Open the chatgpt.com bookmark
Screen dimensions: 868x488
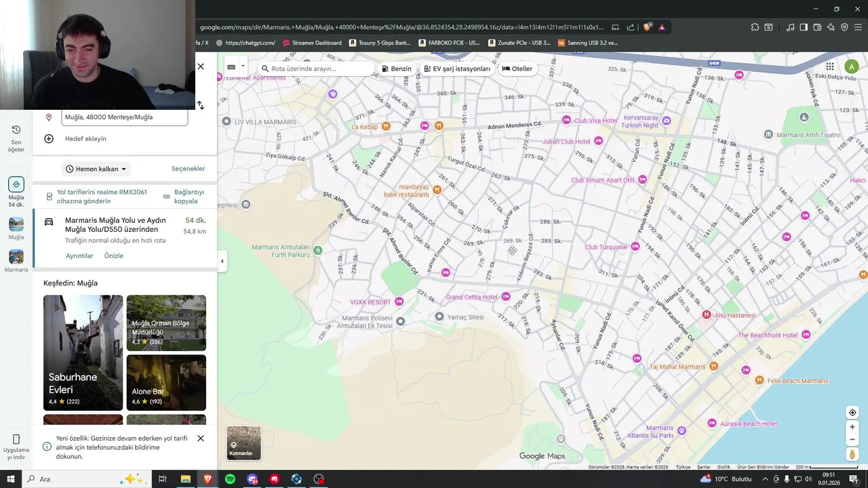(x=245, y=43)
